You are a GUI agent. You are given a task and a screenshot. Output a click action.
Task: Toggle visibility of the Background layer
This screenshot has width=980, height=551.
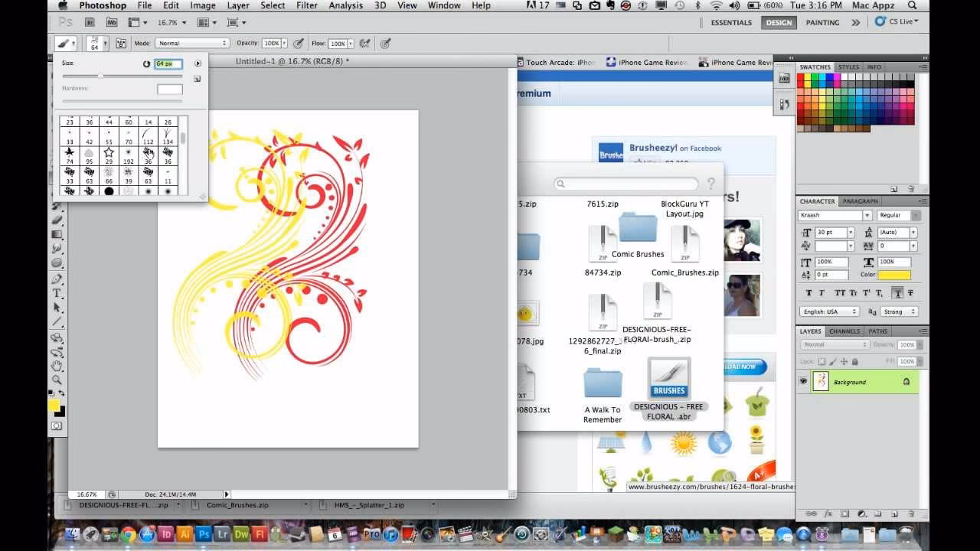pyautogui.click(x=803, y=380)
